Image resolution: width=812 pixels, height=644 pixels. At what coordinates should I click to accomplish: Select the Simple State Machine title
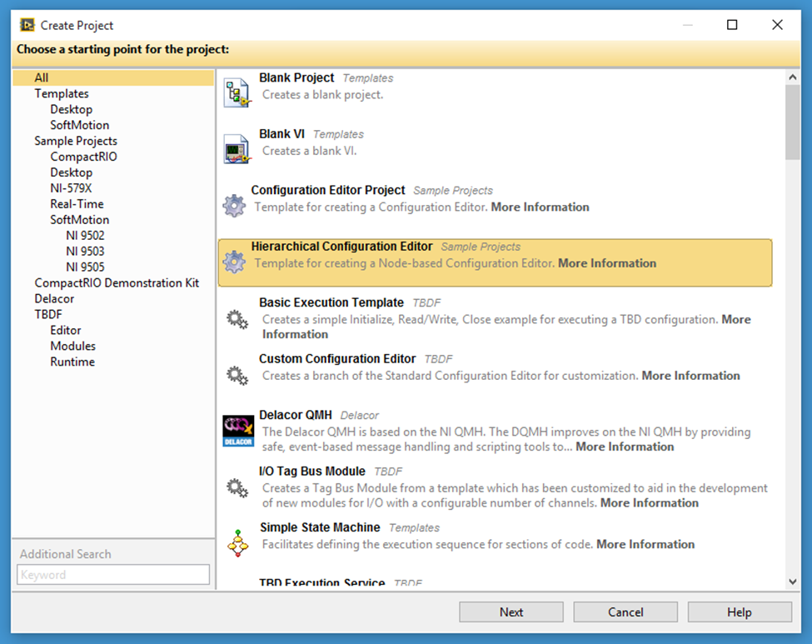click(x=320, y=527)
